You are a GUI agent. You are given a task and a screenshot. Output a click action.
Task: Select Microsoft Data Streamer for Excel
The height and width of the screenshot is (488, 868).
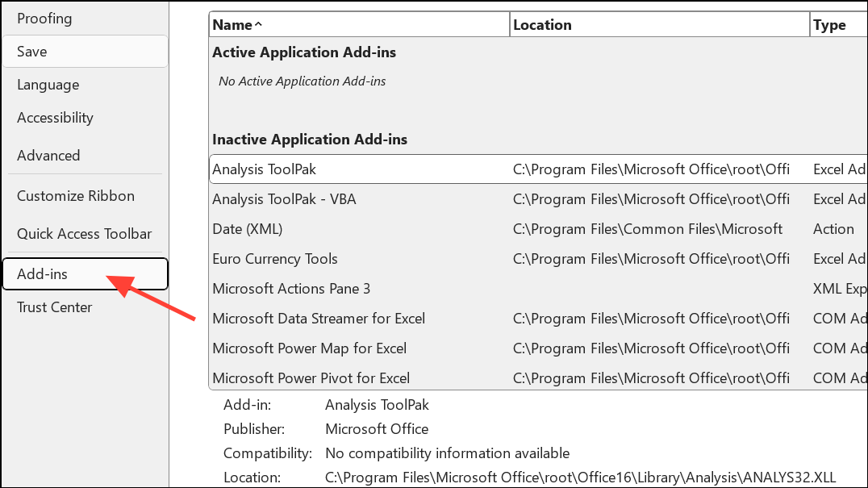(318, 318)
